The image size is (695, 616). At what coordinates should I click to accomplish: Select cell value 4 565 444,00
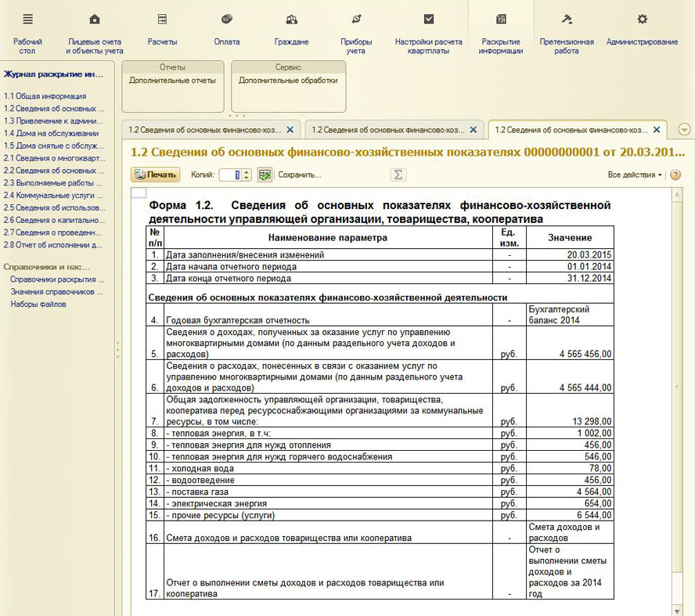(570, 376)
